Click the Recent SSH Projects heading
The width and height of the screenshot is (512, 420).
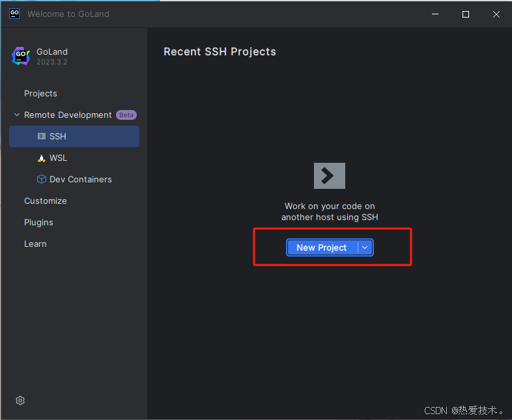click(220, 51)
